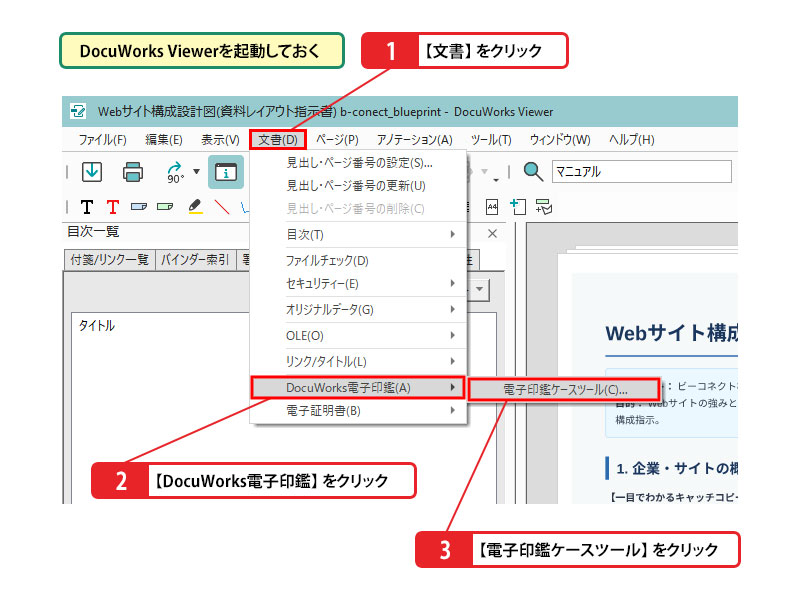Click the import/save arrow toolbar icon

coord(92,171)
